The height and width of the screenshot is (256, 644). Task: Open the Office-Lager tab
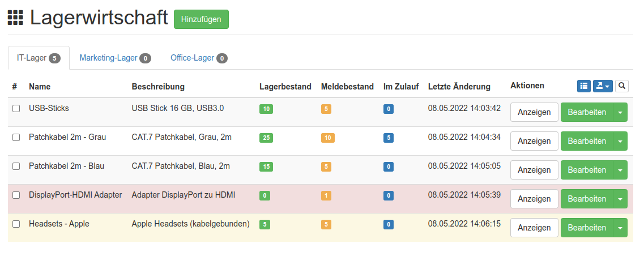point(192,58)
